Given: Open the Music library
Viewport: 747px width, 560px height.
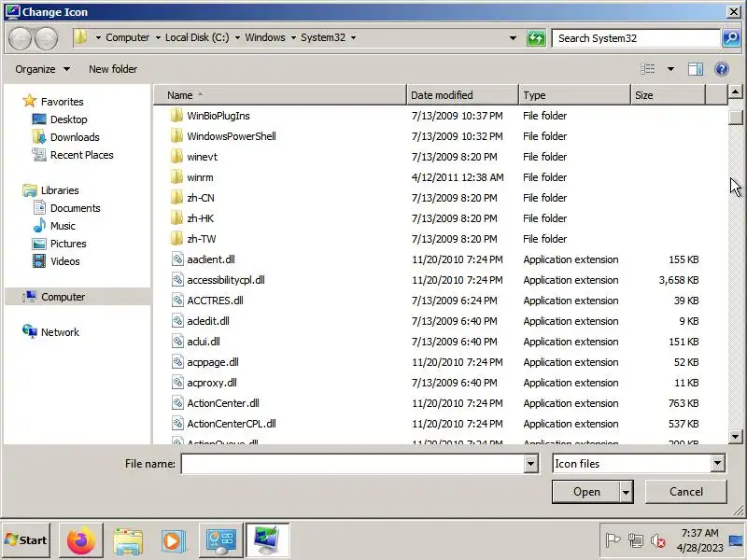Looking at the screenshot, I should coord(63,226).
